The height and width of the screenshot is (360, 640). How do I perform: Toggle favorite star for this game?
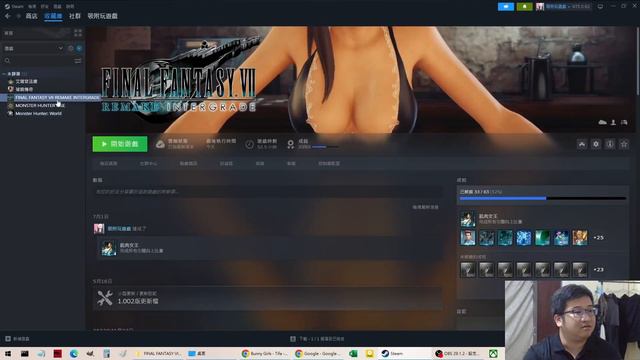(624, 144)
